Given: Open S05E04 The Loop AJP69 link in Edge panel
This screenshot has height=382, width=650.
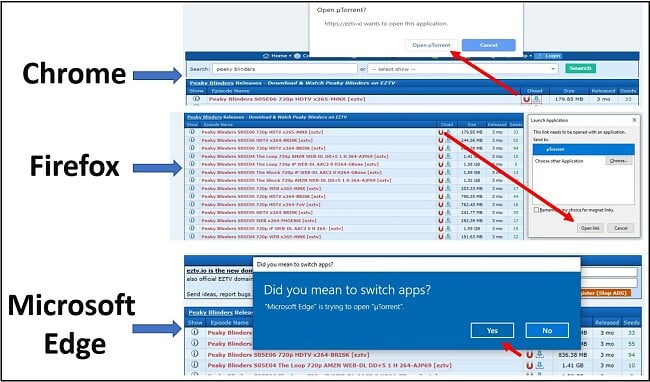Looking at the screenshot, I should point(330,365).
